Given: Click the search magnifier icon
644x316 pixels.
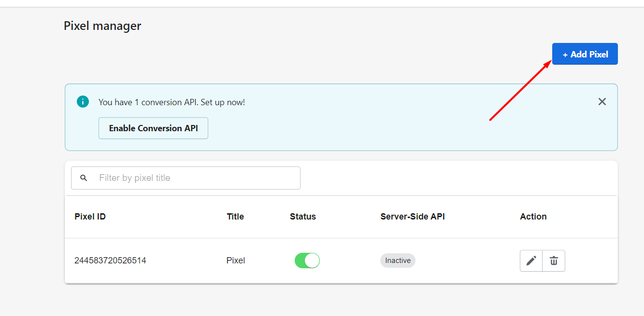Looking at the screenshot, I should [84, 178].
